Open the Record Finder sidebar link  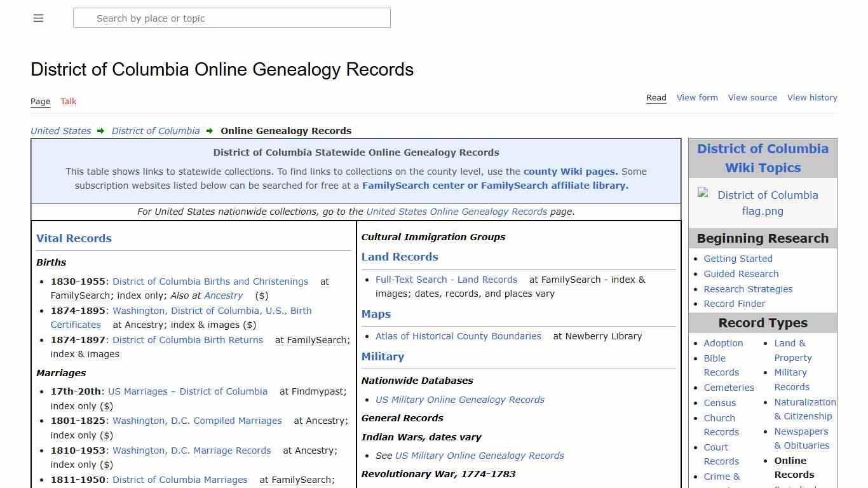[x=734, y=304]
